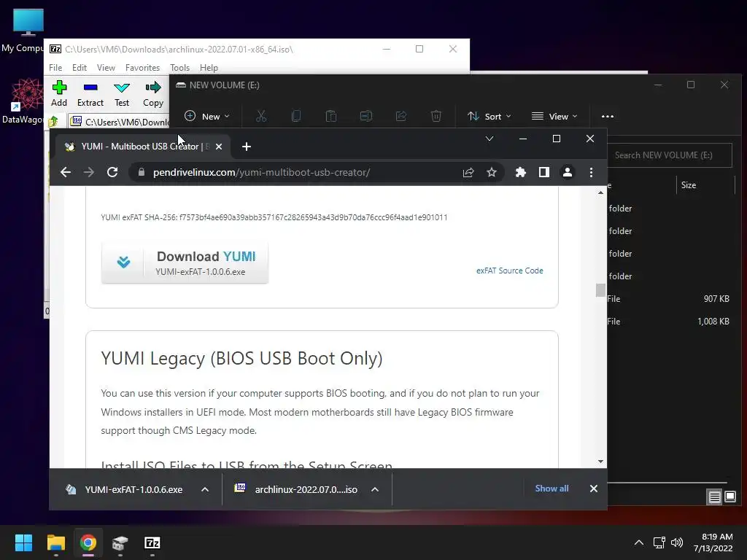This screenshot has width=747, height=560.
Task: Click the Copy icon in 7-Zip
Action: [x=153, y=94]
